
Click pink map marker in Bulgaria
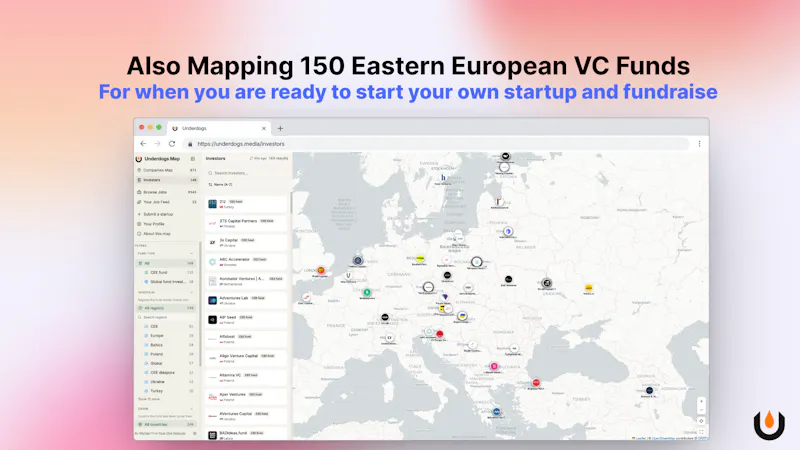[494, 366]
